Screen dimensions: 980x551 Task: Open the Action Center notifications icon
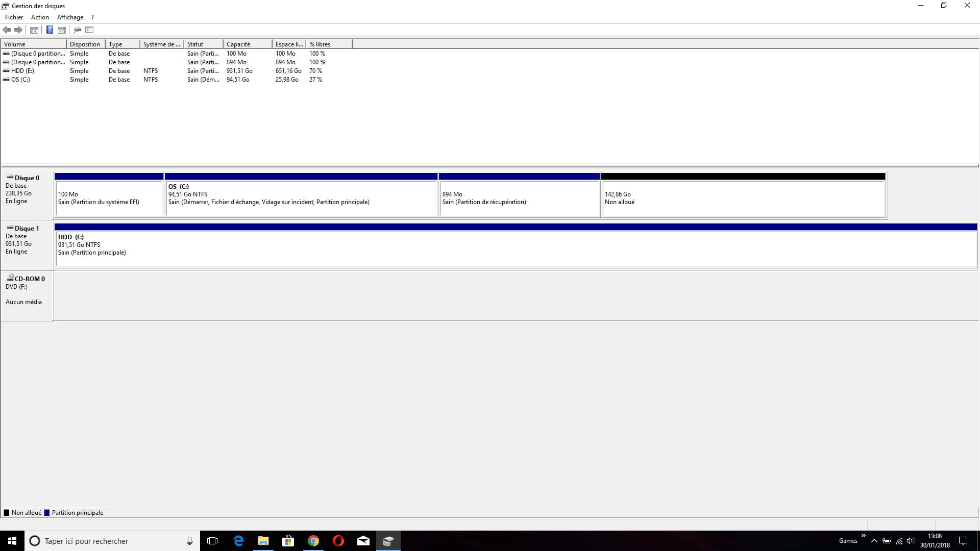[963, 541]
